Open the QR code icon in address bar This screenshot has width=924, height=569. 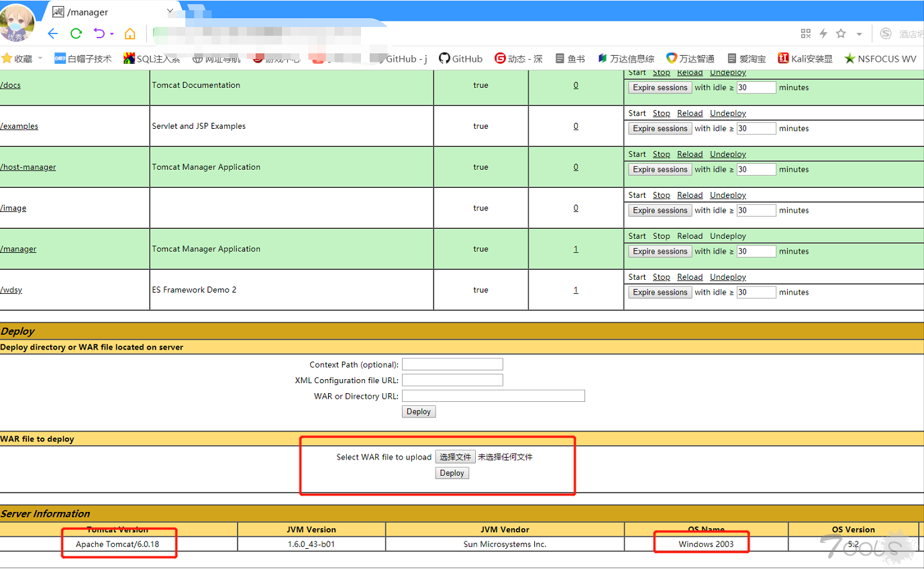(806, 34)
